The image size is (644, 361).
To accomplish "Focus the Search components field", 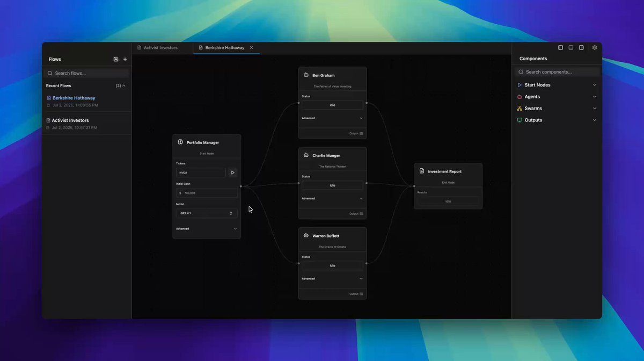I will click(x=557, y=71).
